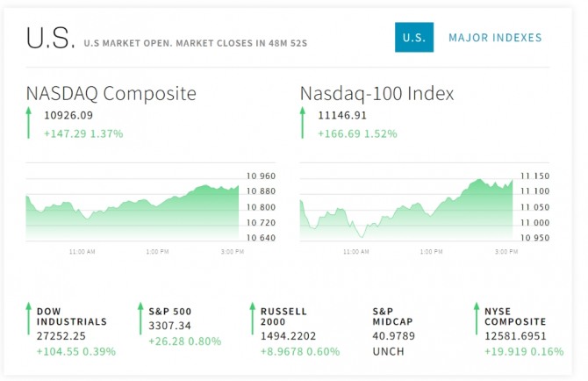This screenshot has height=381, width=588.
Task: Click the S&P Midcap UNCH status text
Action: (387, 351)
